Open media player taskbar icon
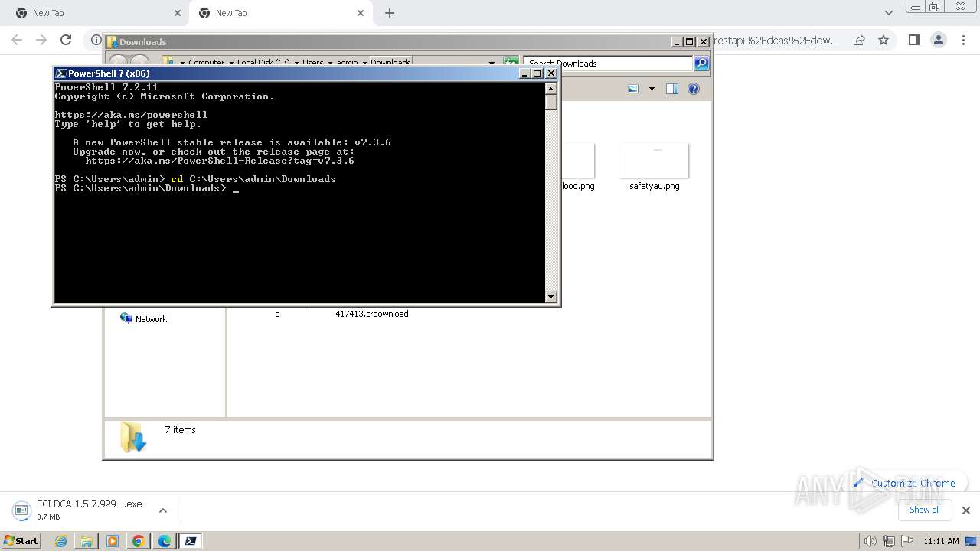The height and width of the screenshot is (551, 980). click(113, 541)
